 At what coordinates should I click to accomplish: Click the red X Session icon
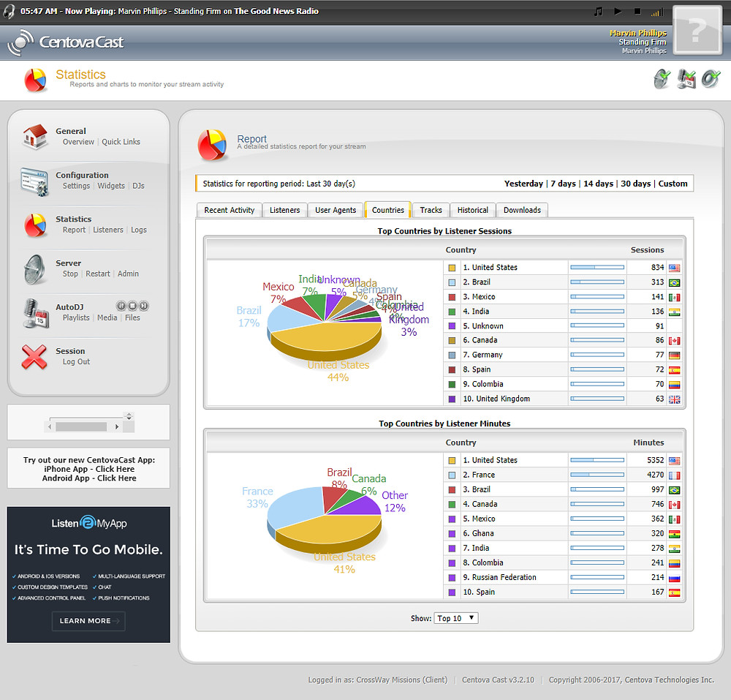34,357
